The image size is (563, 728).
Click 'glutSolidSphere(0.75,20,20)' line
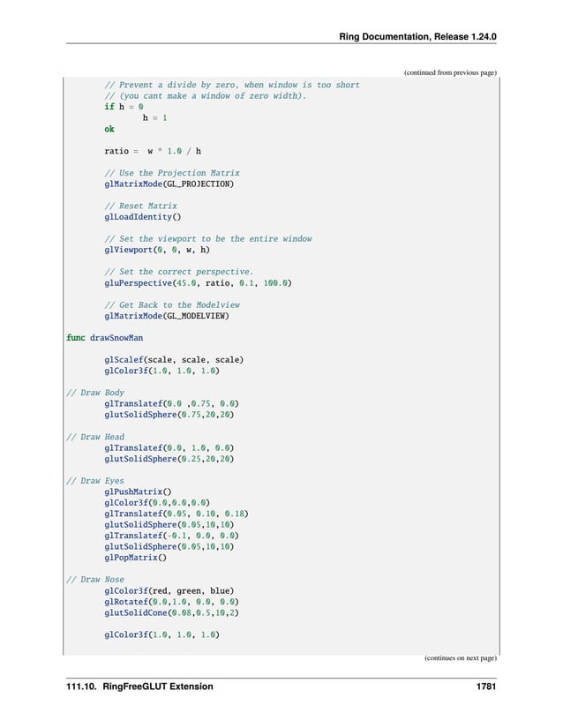click(x=169, y=415)
